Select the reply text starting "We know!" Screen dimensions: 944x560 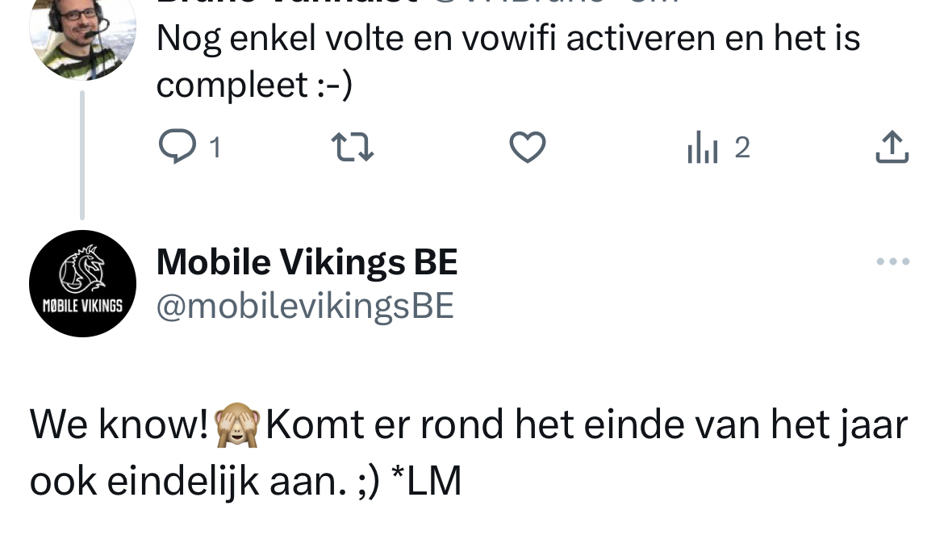(x=468, y=452)
